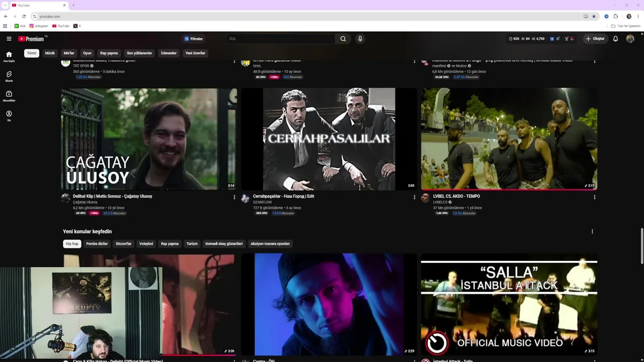Image resolution: width=644 pixels, height=362 pixels.
Task: Select the Son yüklenenler chip
Action: (139, 53)
